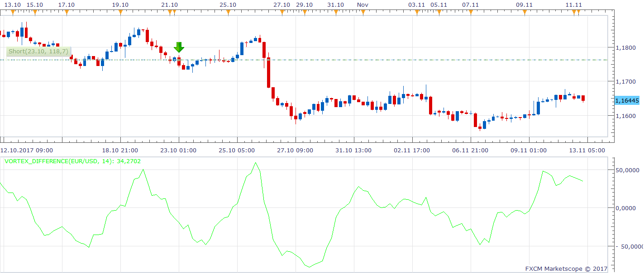Click the 1,1700 price axis label

click(x=626, y=82)
